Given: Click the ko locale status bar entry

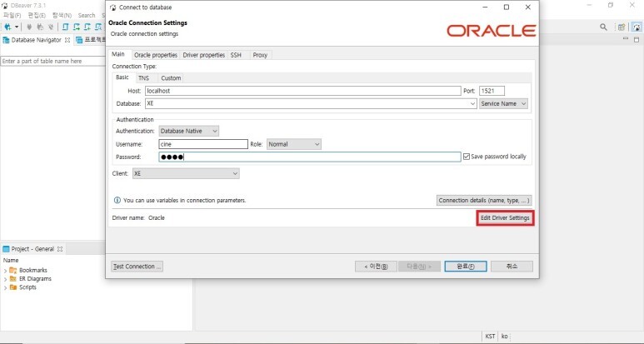Looking at the screenshot, I should coord(504,337).
